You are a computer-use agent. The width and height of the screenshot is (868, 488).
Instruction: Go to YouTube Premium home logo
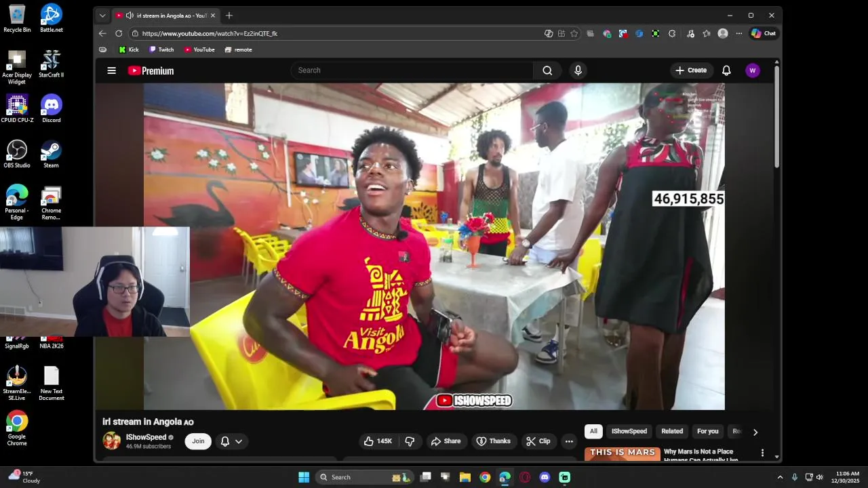(x=151, y=70)
